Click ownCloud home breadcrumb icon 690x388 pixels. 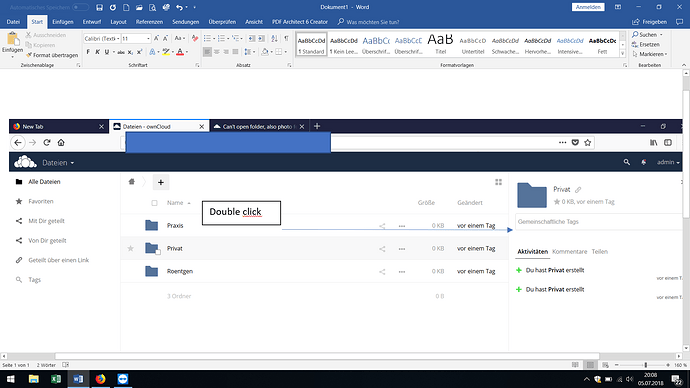(x=132, y=182)
